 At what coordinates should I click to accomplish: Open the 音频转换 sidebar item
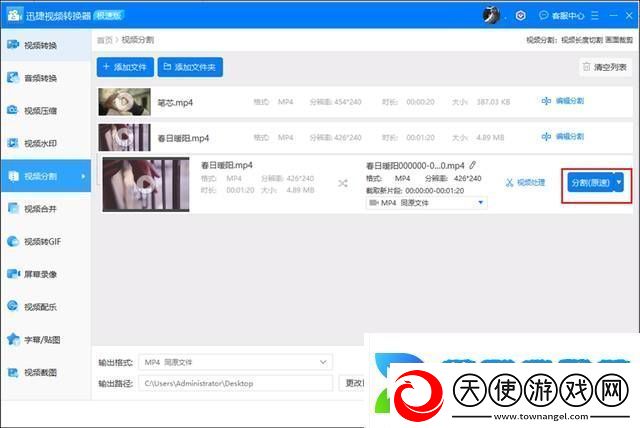coord(46,78)
